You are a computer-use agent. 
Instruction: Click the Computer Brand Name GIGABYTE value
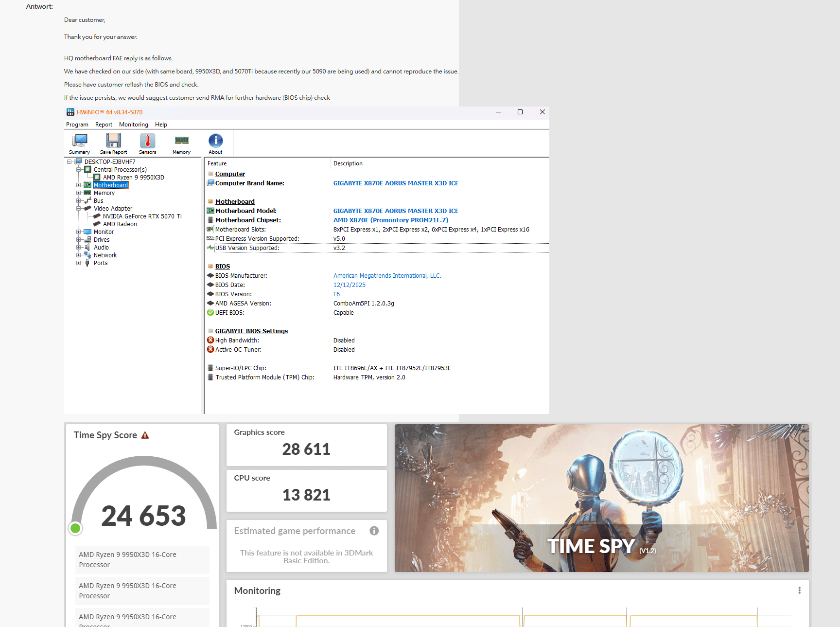[x=396, y=183]
